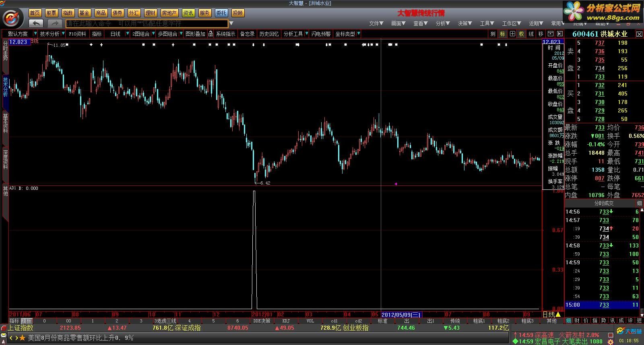The width and height of the screenshot is (644, 345).
Task: Open the 文件 menu
Action: [x=376, y=23]
